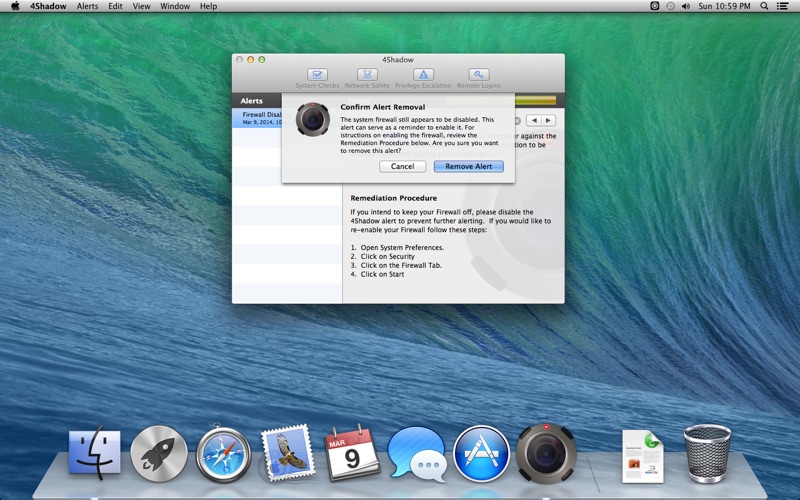The width and height of the screenshot is (800, 500).
Task: Open Notification Center list icon
Action: (x=782, y=6)
